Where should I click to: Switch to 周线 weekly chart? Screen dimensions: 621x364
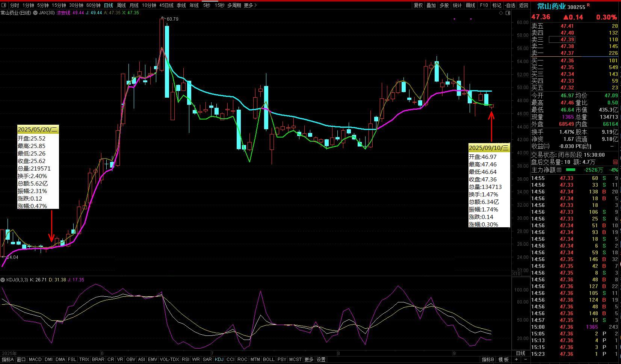pos(121,5)
